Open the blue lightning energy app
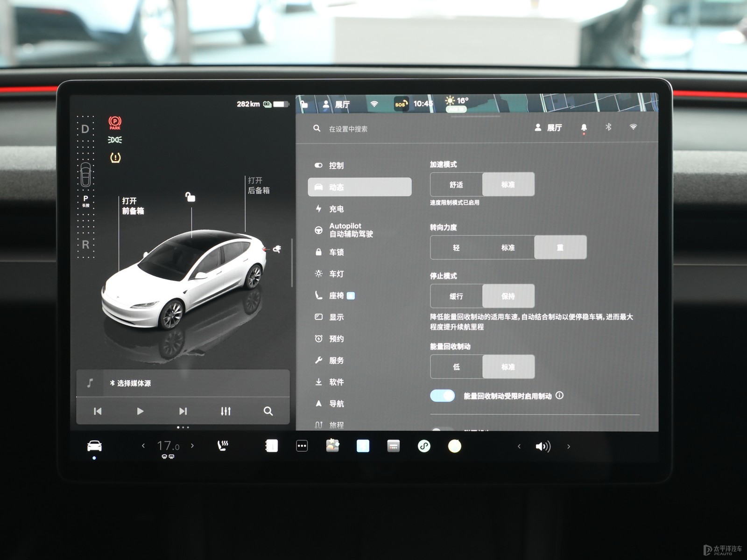 point(363,446)
